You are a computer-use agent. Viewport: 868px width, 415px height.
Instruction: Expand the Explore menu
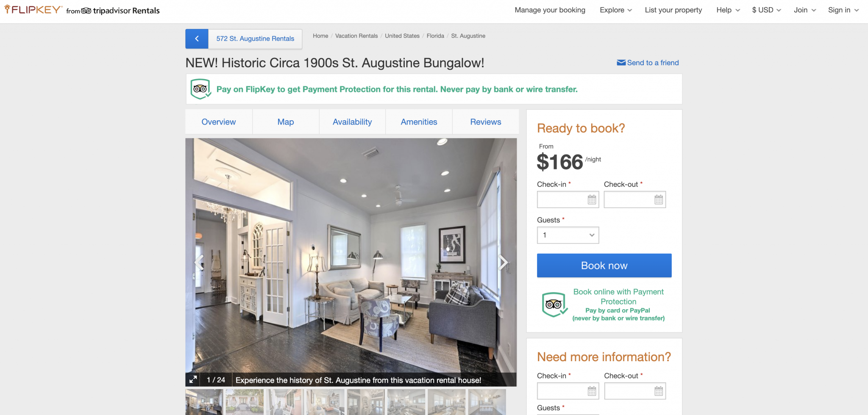pyautogui.click(x=616, y=10)
